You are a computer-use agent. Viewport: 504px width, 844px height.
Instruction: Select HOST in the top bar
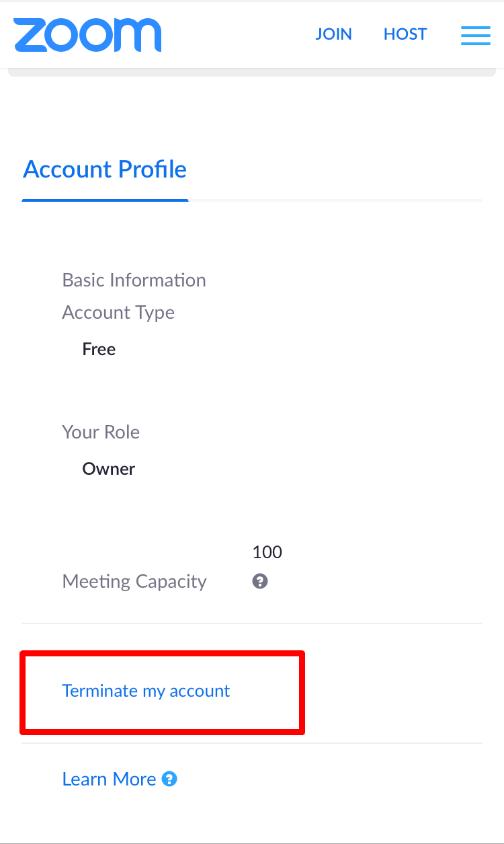coord(405,34)
